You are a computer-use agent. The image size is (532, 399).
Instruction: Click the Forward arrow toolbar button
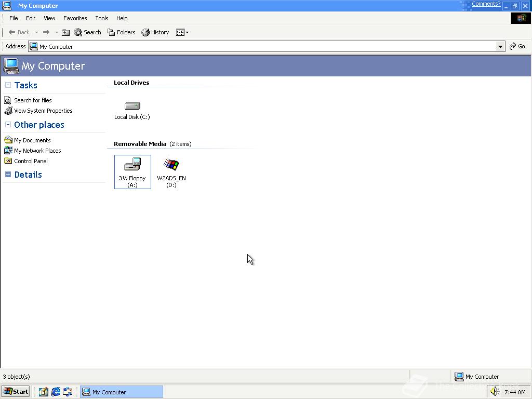click(46, 32)
